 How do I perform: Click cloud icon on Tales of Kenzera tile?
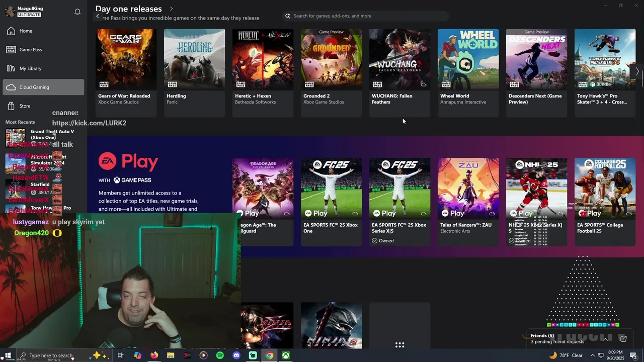click(x=492, y=214)
